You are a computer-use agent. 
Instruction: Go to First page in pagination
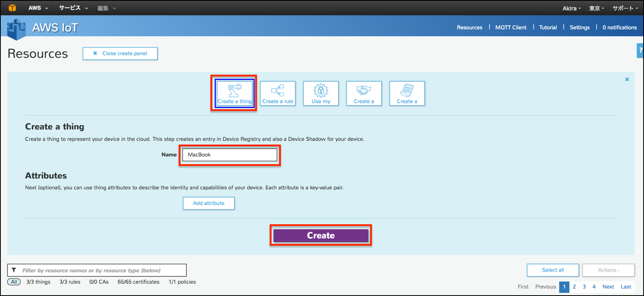pos(523,287)
